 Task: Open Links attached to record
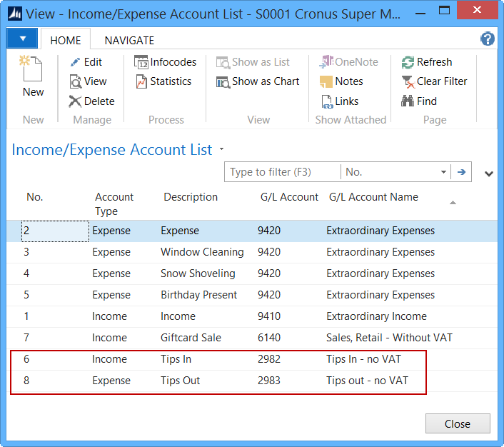click(x=340, y=101)
